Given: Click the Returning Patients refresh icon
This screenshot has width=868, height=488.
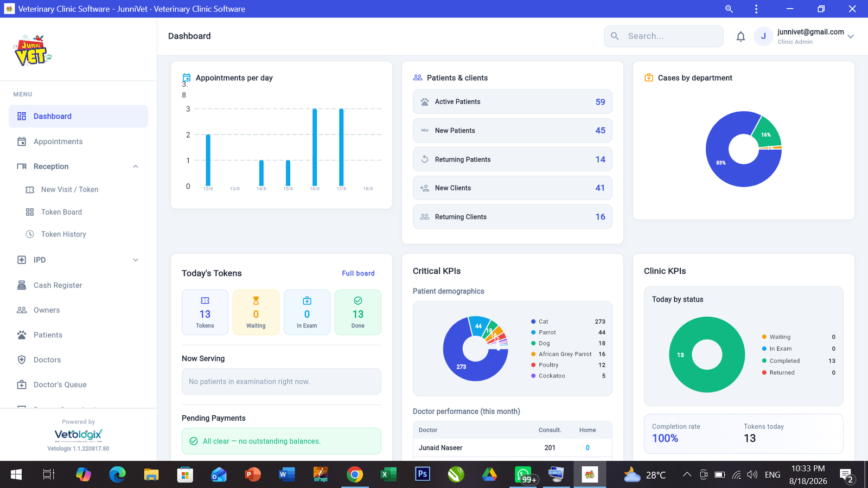Looking at the screenshot, I should 425,159.
